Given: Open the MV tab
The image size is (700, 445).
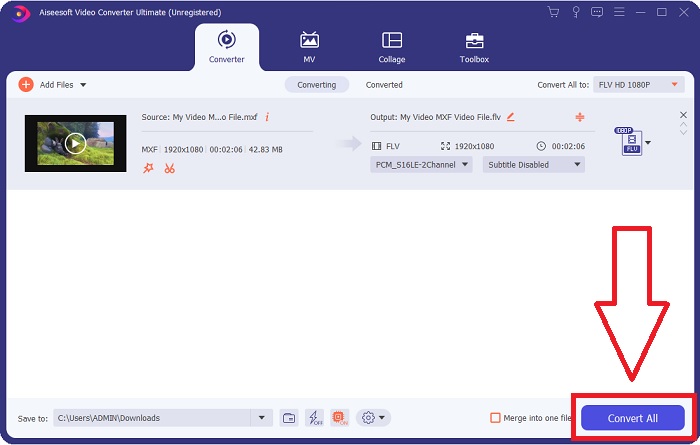Looking at the screenshot, I should point(309,46).
